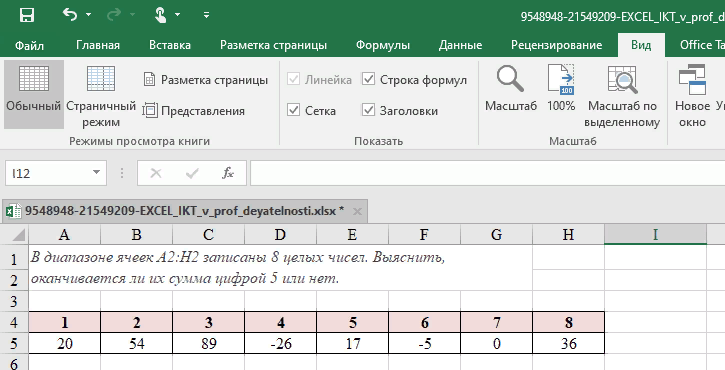Select column H header

[x=569, y=235]
